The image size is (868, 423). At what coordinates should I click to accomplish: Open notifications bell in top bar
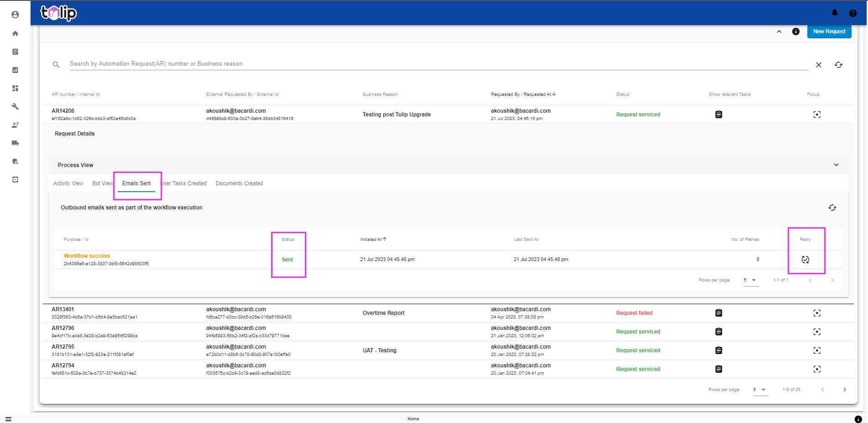click(835, 13)
